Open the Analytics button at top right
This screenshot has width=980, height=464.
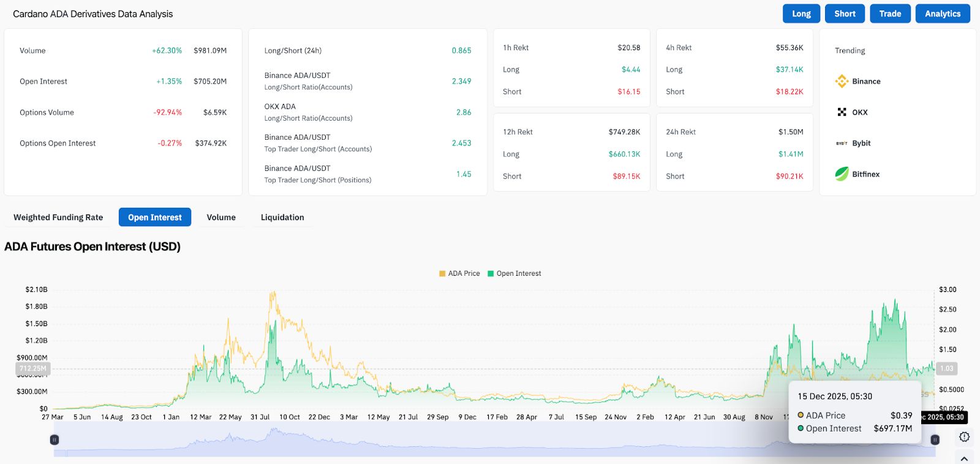tap(943, 13)
